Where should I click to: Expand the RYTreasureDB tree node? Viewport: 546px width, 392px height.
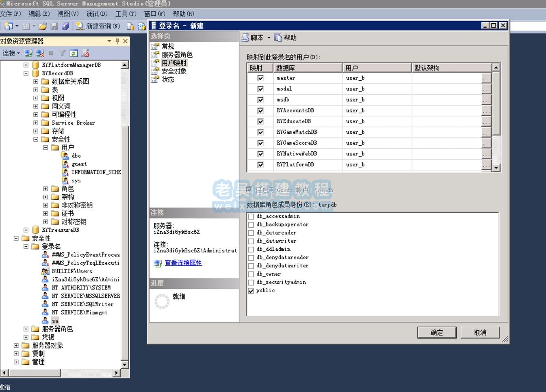click(26, 230)
